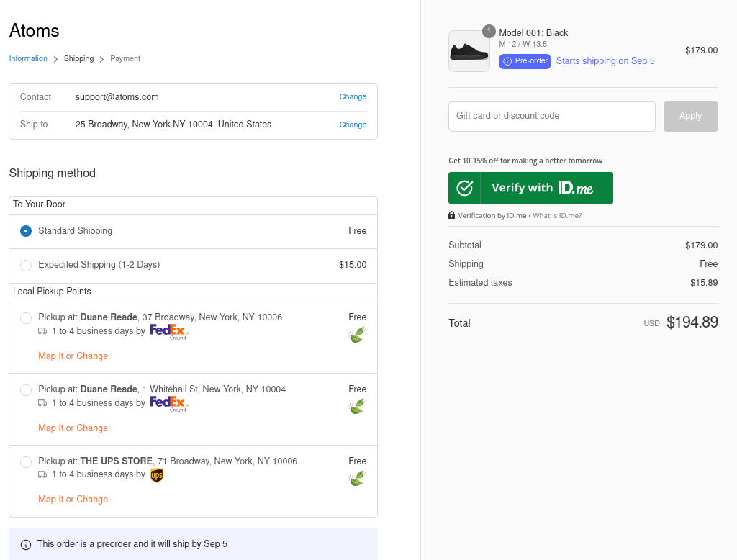Click the M 12 / W 13.5 size text
The image size is (737, 560).
point(523,44)
